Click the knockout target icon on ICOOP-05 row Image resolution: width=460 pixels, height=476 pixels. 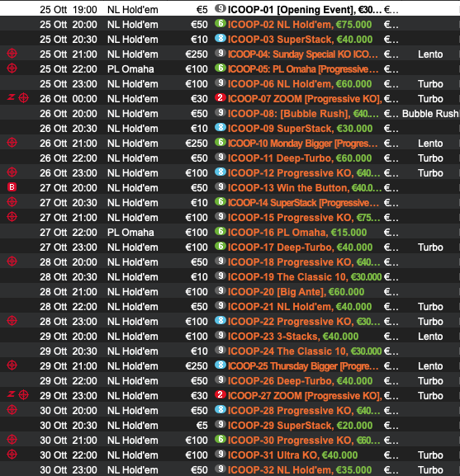click(12, 68)
